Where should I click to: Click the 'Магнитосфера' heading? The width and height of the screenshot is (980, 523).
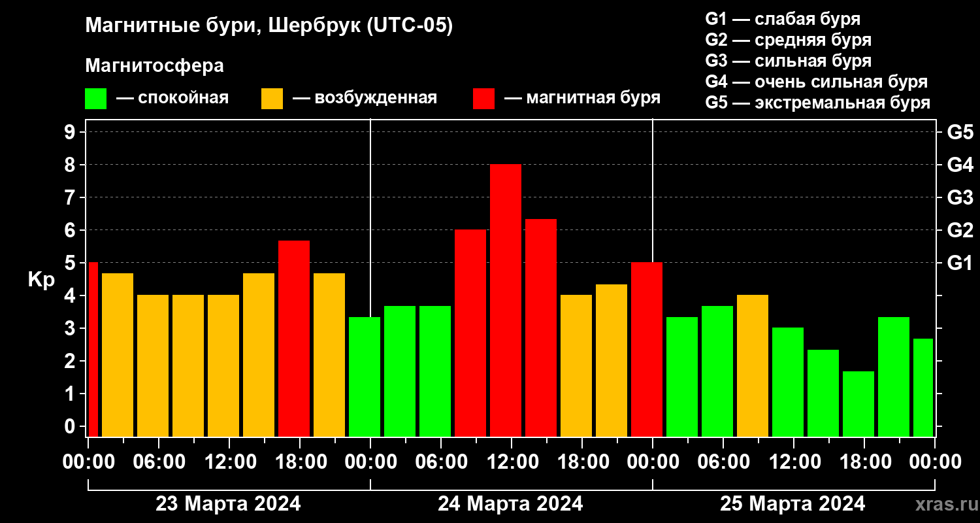[154, 66]
